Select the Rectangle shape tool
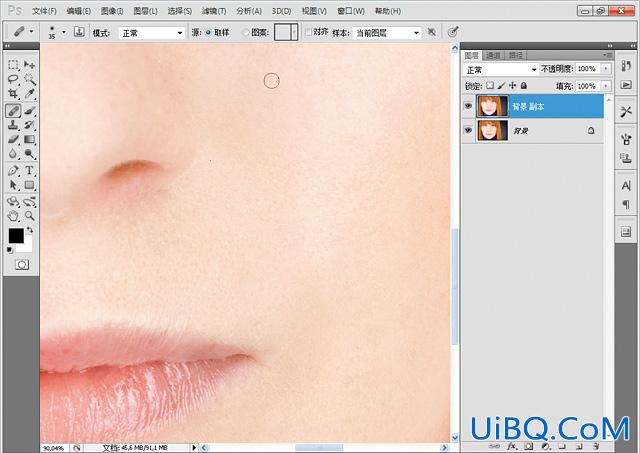 tap(29, 185)
